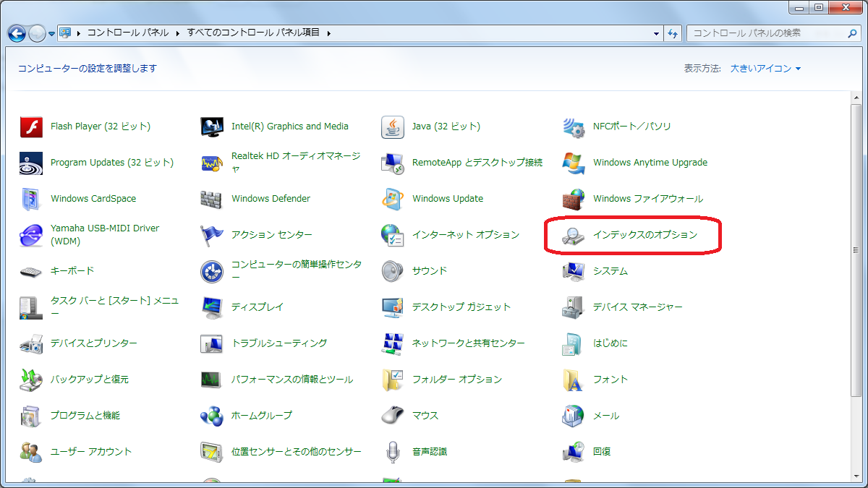Open the サウンド speaker icon
The height and width of the screenshot is (488, 868).
coord(393,271)
